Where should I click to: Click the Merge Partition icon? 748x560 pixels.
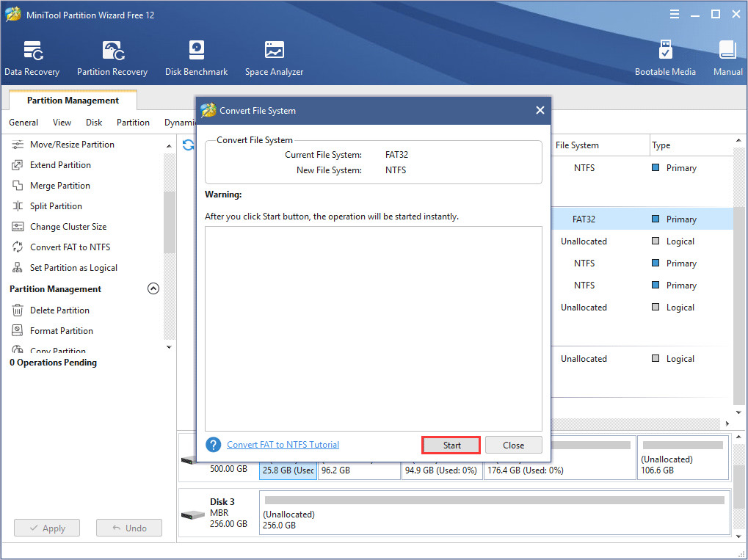point(18,186)
